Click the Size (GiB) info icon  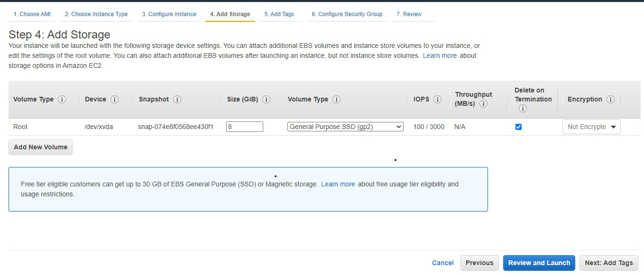(266, 100)
